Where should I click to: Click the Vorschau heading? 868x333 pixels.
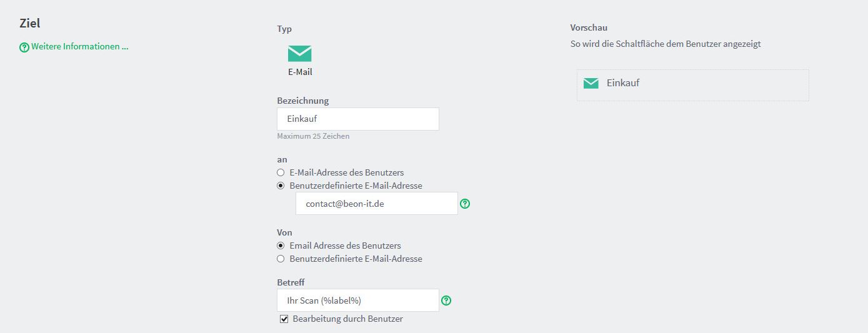pyautogui.click(x=589, y=27)
